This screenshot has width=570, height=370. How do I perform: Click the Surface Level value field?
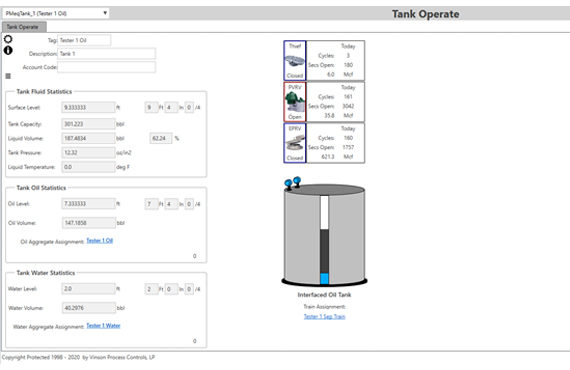(88, 107)
